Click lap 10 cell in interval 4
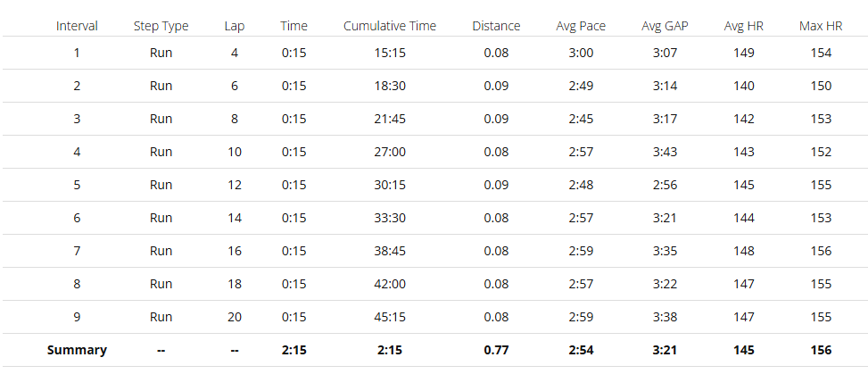 [235, 152]
